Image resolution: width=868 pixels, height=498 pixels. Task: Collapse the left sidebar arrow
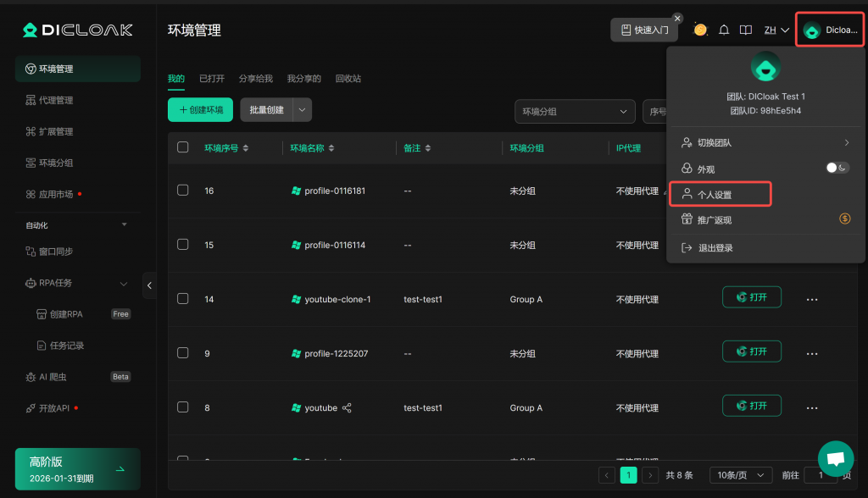point(150,285)
